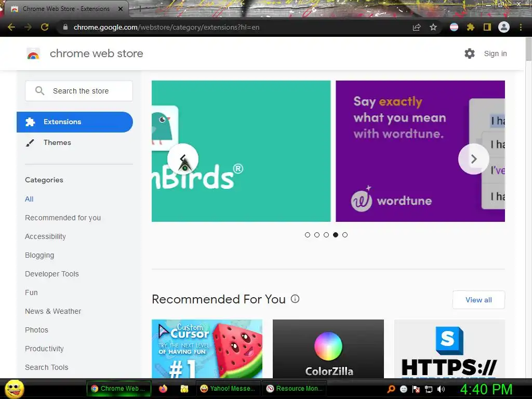Click the striped extension icon in toolbar

(x=454, y=27)
